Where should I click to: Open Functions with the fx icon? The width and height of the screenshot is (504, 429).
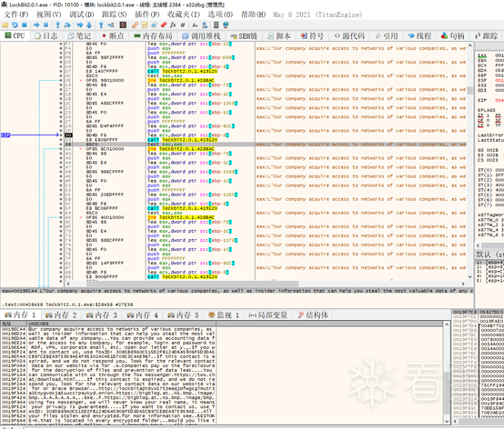[173, 25]
